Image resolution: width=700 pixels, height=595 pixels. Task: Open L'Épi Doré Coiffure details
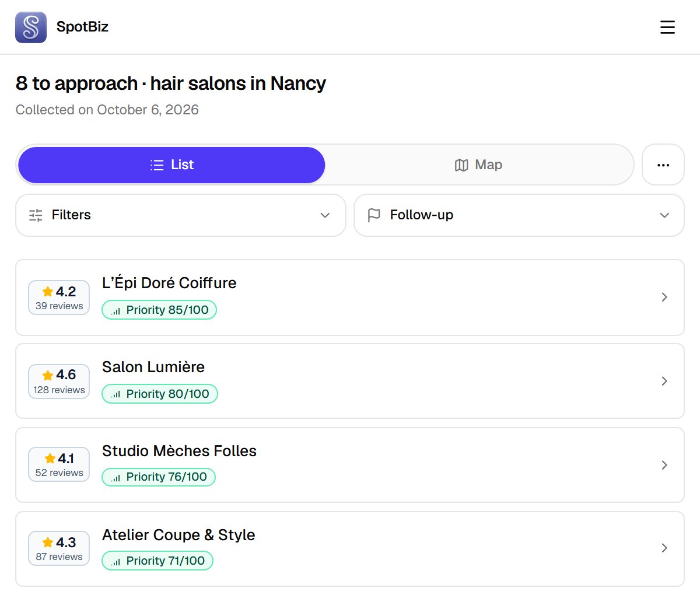click(350, 297)
